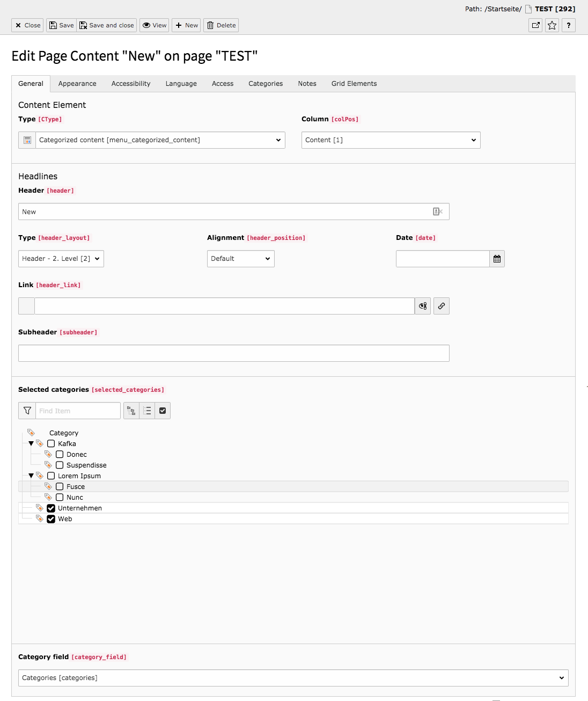Click the link wizard chain icon
This screenshot has height=701, width=588.
(x=441, y=306)
